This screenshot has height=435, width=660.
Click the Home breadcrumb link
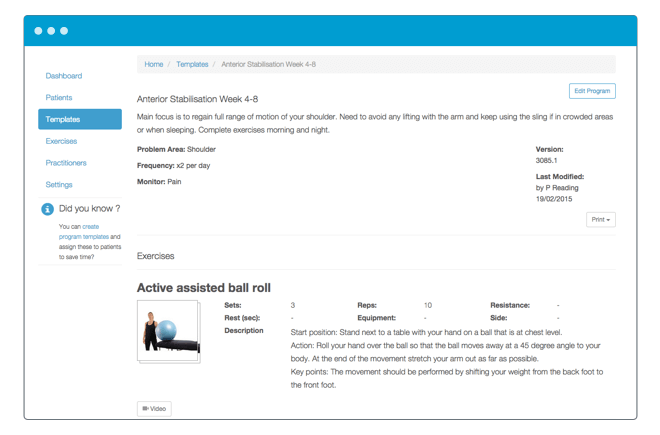(153, 64)
